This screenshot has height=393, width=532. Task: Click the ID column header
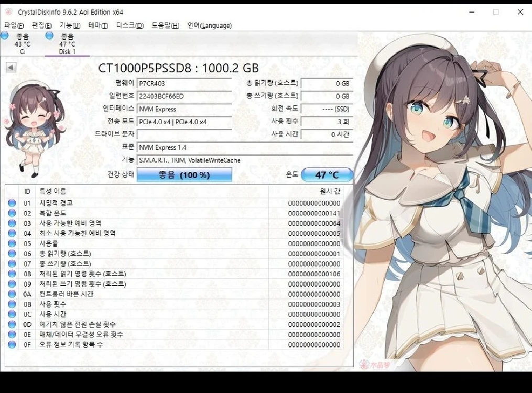(x=27, y=192)
